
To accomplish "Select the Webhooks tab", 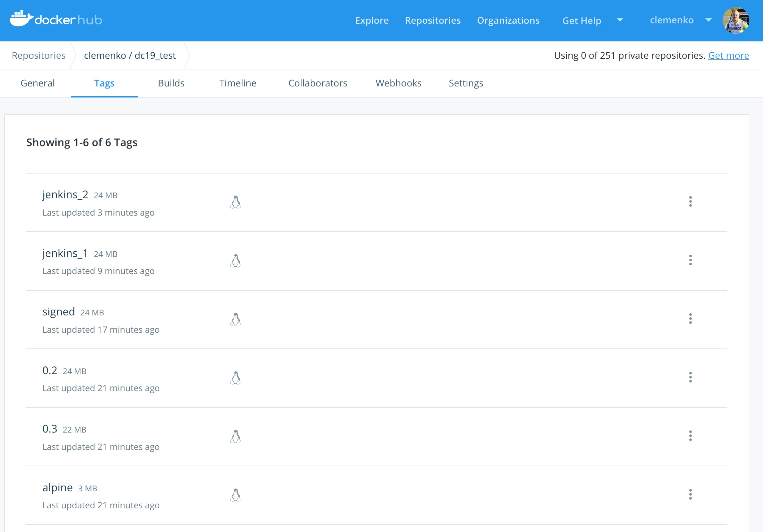I will point(399,82).
